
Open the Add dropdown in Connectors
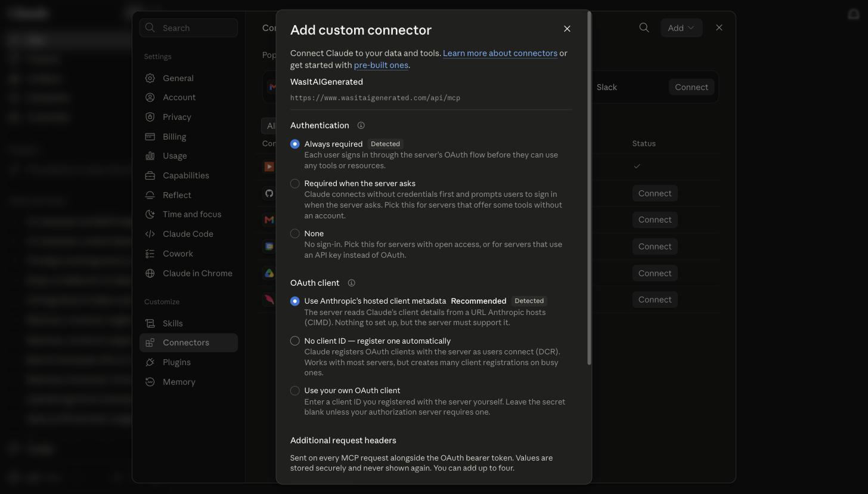pos(681,28)
